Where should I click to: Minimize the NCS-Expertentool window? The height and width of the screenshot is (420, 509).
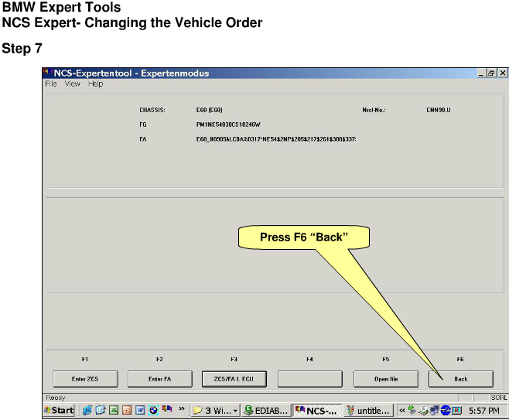(481, 73)
